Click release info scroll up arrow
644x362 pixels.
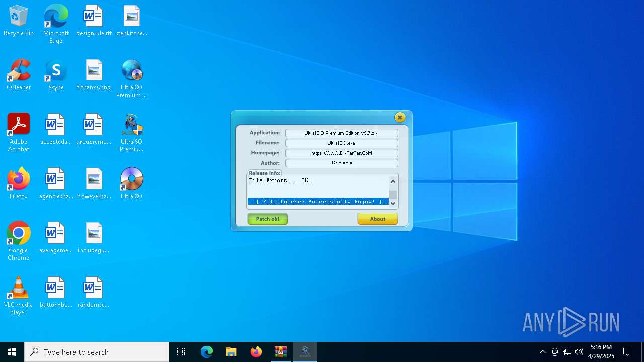pyautogui.click(x=393, y=181)
